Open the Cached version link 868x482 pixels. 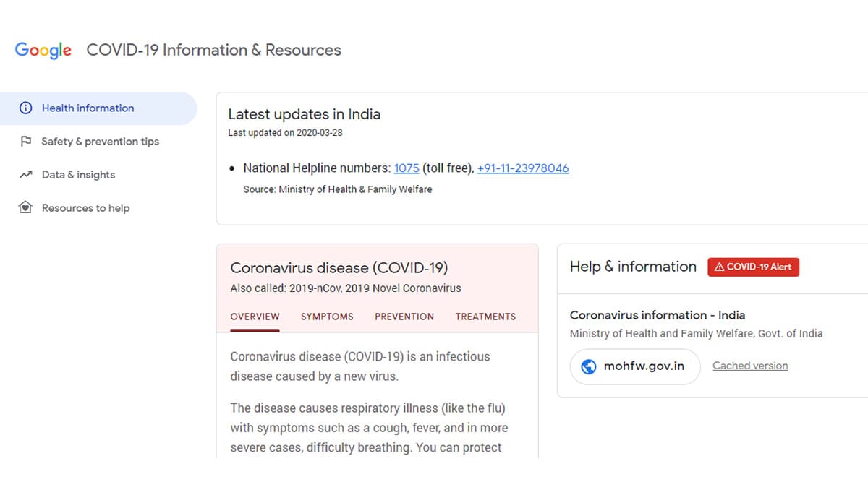point(750,366)
